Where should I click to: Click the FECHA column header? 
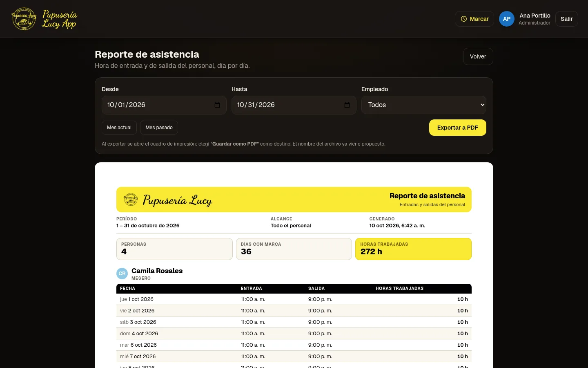pos(127,289)
